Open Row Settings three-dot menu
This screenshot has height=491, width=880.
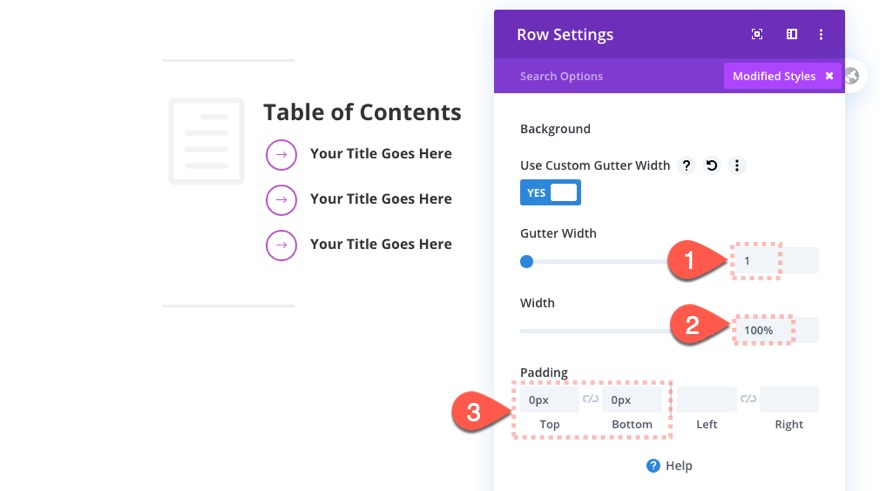pyautogui.click(x=821, y=34)
